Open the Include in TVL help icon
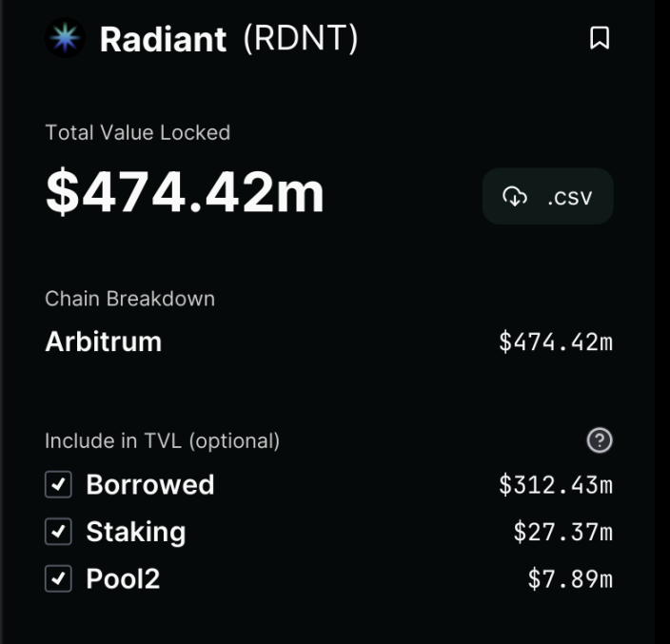 tap(600, 440)
